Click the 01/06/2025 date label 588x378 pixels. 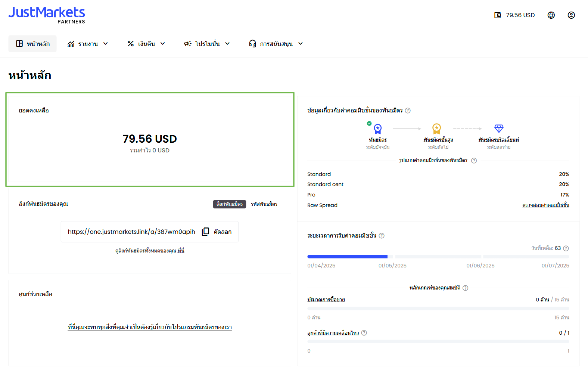coord(480,266)
